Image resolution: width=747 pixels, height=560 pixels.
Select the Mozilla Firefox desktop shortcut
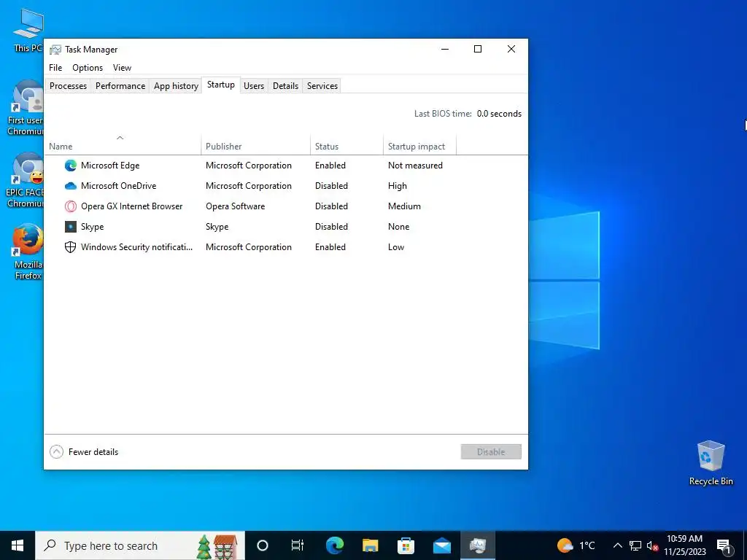pos(28,252)
